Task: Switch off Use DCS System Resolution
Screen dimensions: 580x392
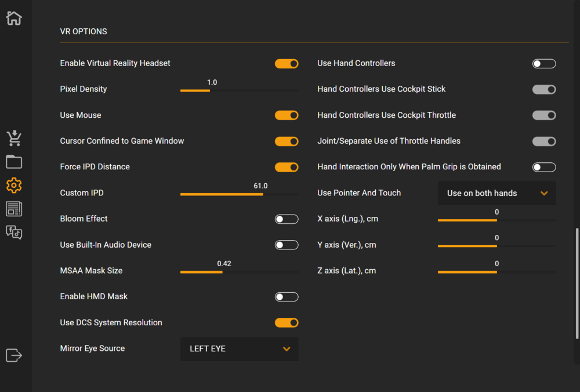Action: click(x=287, y=323)
